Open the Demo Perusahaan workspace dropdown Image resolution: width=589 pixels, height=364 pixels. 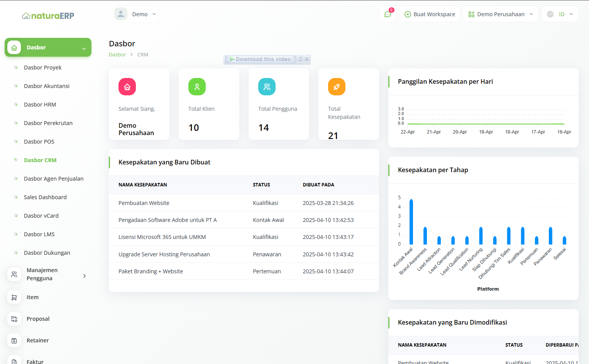pos(500,14)
